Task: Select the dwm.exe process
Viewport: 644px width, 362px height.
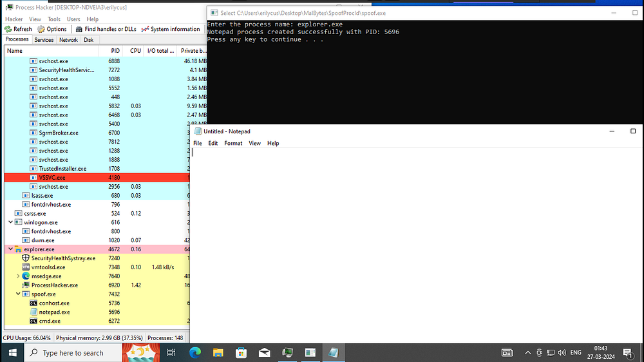Action: point(97,240)
